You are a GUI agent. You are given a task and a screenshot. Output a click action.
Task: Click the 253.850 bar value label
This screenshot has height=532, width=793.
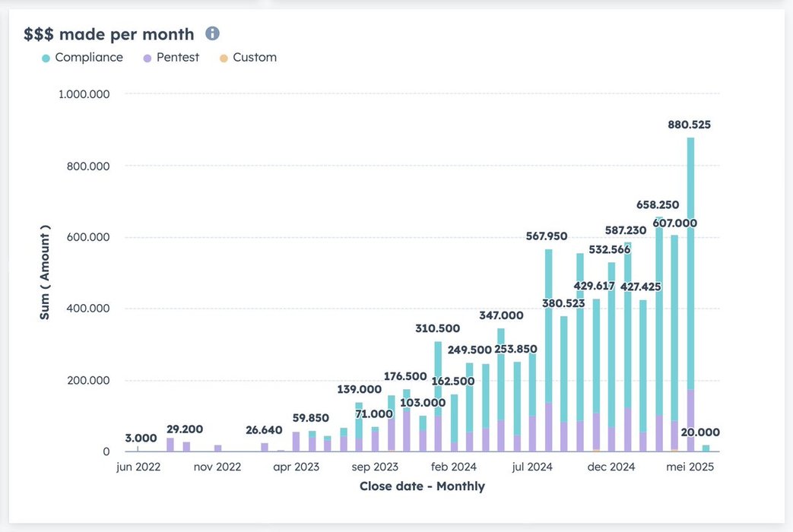[x=515, y=349]
